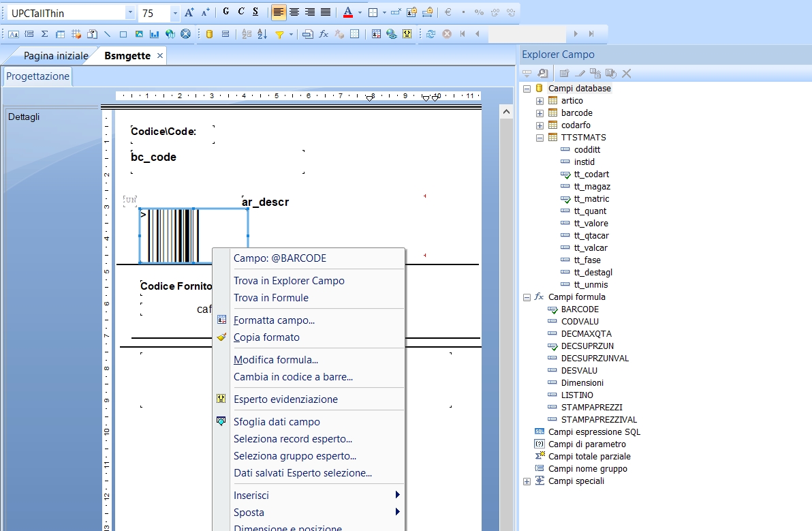Collapse the TTSTMATS table node
This screenshot has width=812, height=531.
(x=540, y=138)
